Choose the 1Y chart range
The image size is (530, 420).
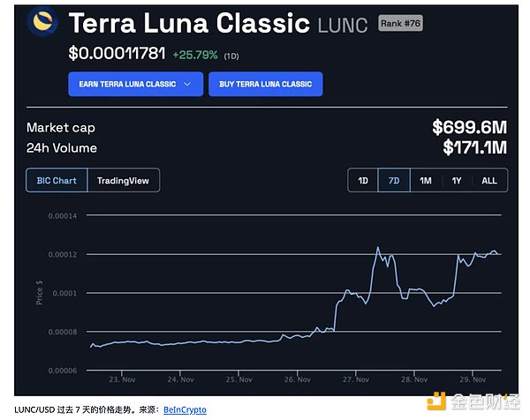tap(457, 181)
